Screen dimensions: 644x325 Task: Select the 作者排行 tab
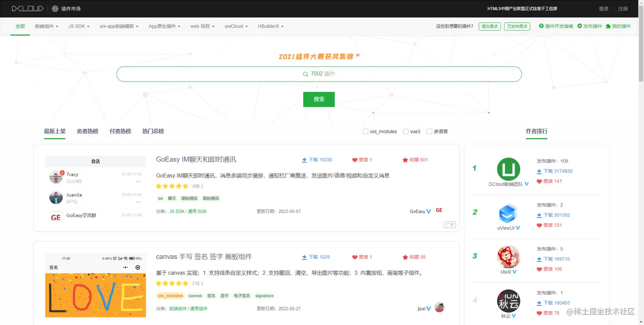[x=537, y=131]
